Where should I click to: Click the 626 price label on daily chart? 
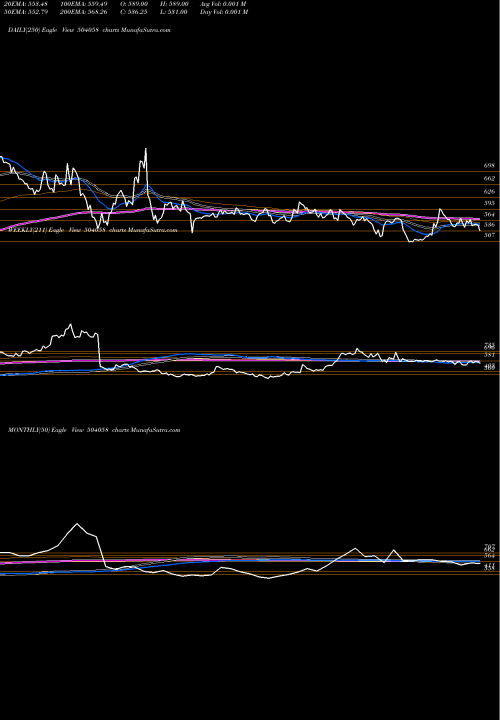click(x=489, y=191)
